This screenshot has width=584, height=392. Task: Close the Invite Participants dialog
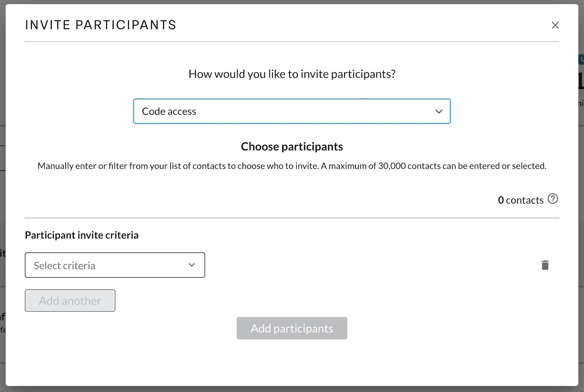point(555,25)
